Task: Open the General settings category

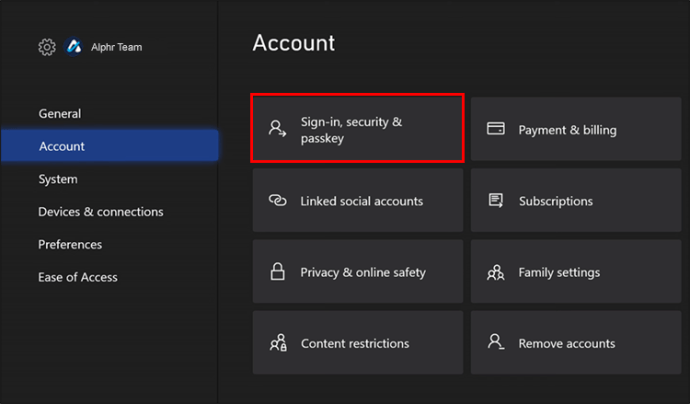Action: [60, 114]
